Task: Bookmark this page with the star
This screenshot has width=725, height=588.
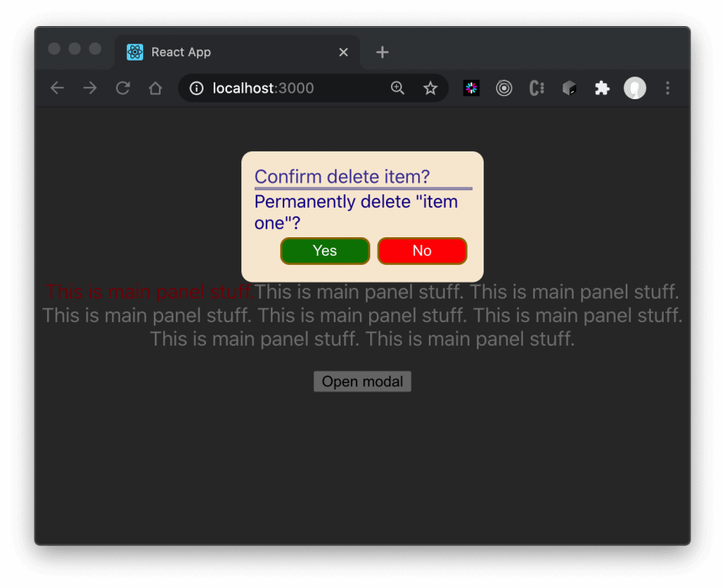Action: pyautogui.click(x=430, y=87)
